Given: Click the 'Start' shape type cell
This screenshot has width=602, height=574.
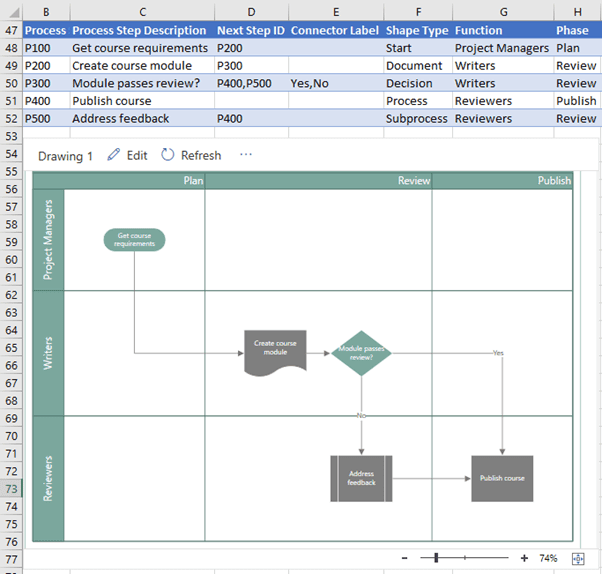Looking at the screenshot, I should [418, 48].
